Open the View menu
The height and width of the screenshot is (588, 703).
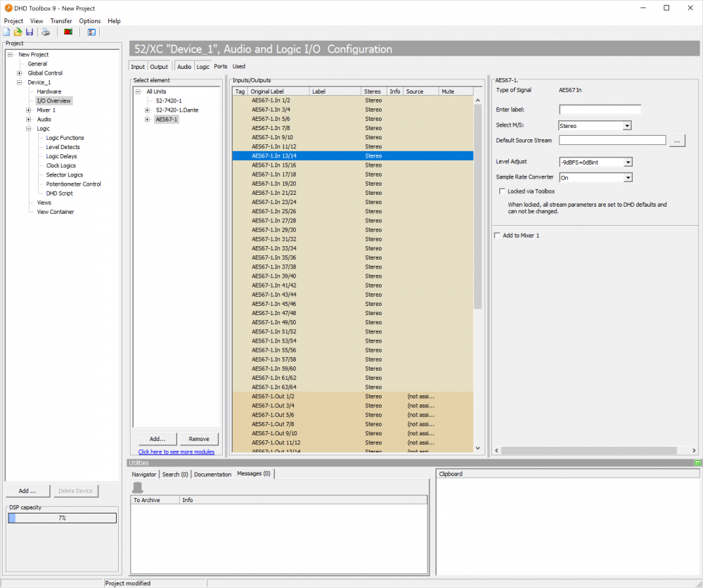pyautogui.click(x=37, y=21)
